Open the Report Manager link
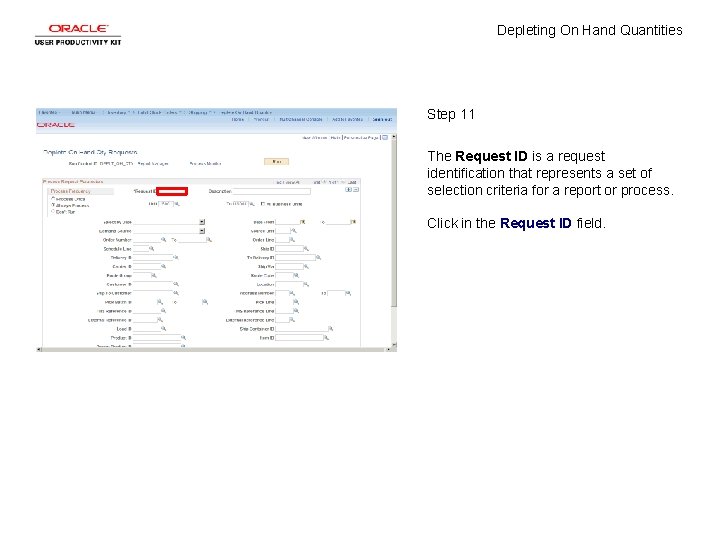The height and width of the screenshot is (540, 720). coord(153,163)
